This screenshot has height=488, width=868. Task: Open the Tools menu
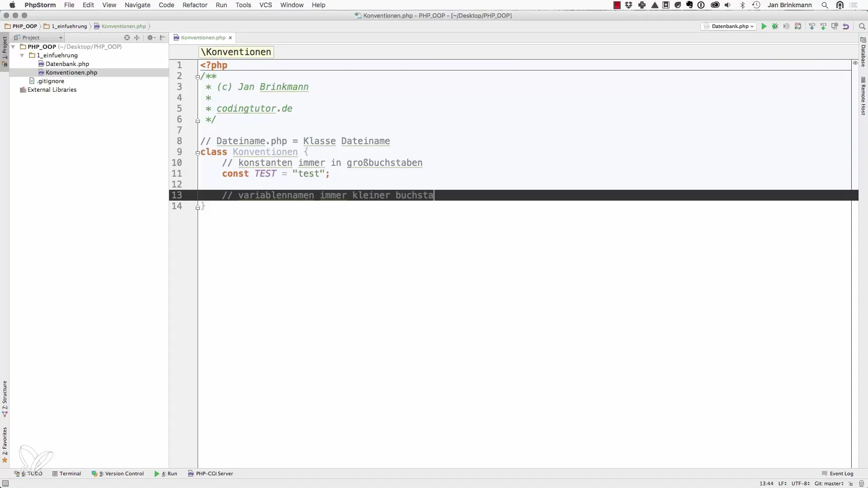(243, 5)
